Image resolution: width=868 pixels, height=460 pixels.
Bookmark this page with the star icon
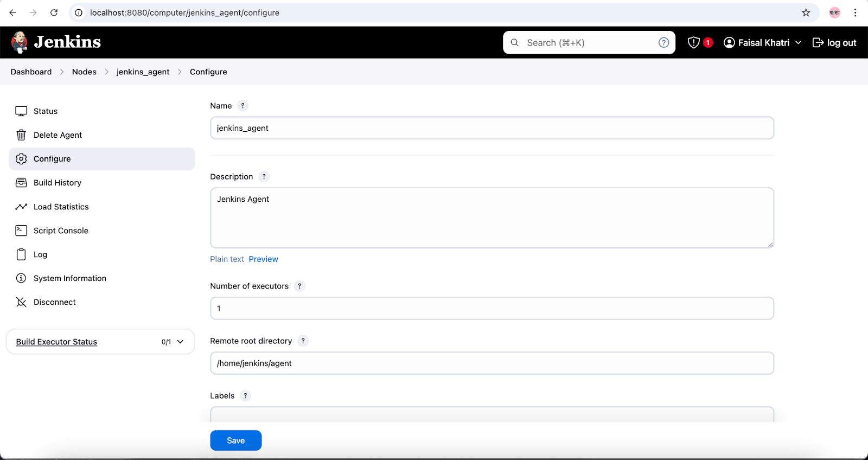[x=806, y=12]
